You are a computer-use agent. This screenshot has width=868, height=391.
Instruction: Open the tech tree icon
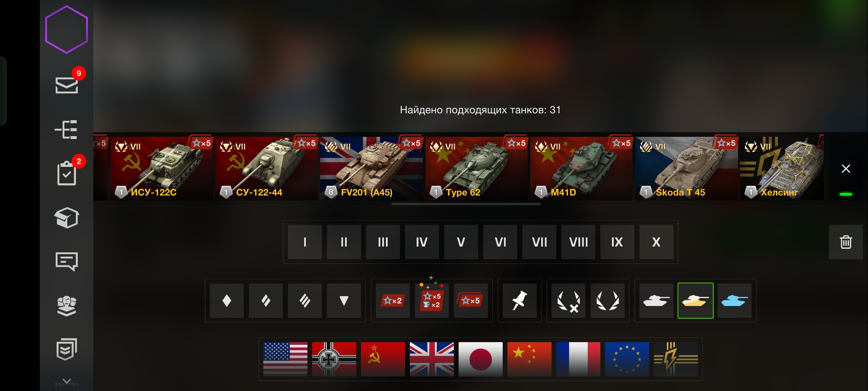coord(66,130)
